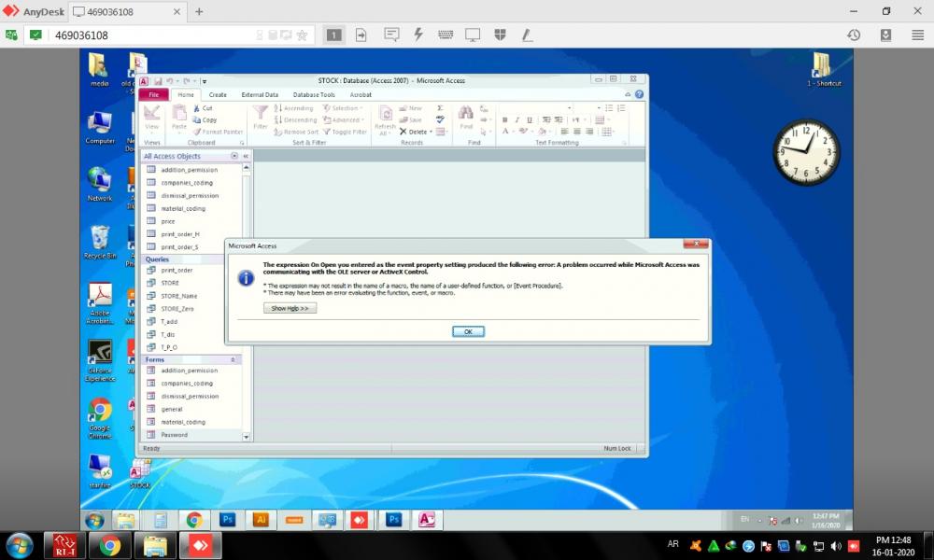Open the AnyDesk hamburger main menu

[918, 35]
